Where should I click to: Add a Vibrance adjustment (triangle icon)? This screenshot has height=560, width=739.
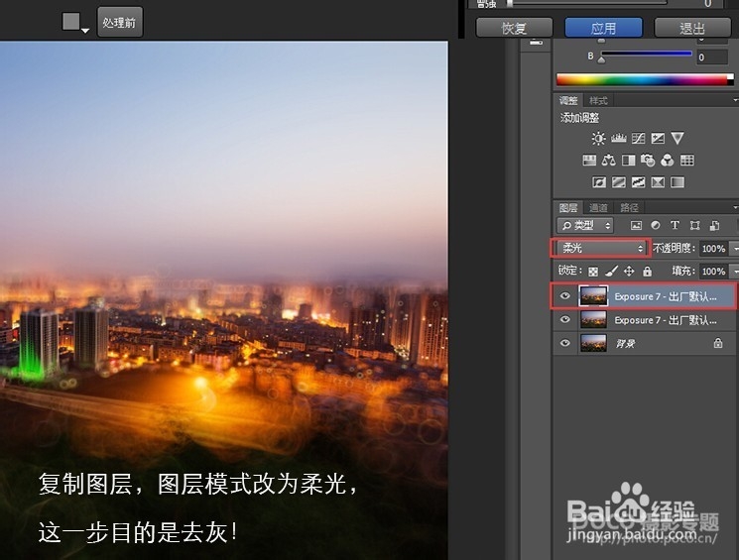(677, 138)
